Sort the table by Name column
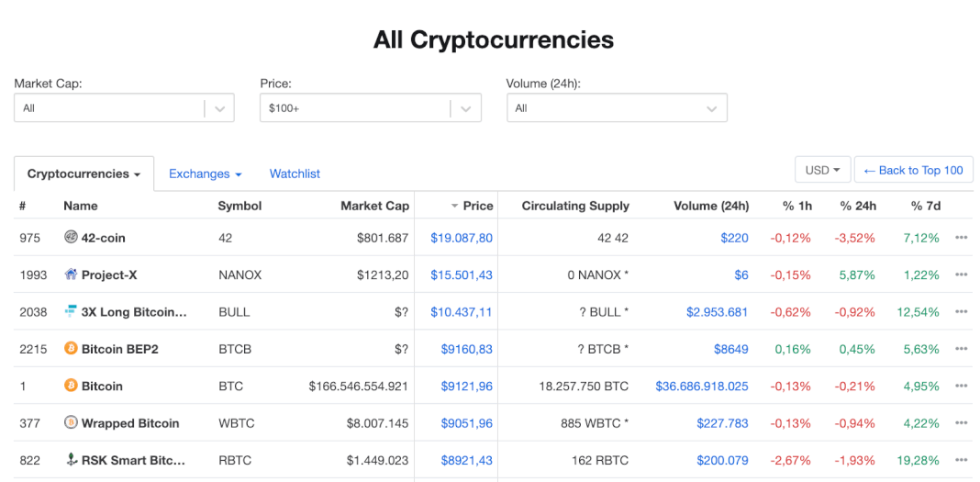 tap(81, 206)
